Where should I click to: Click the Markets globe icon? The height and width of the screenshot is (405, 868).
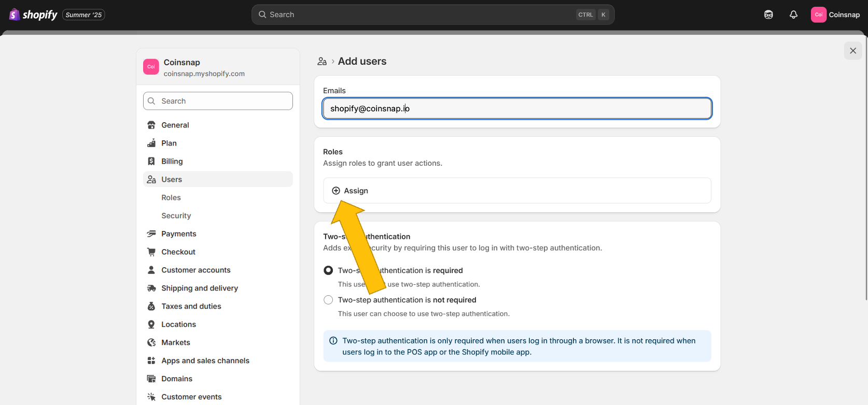click(x=151, y=342)
